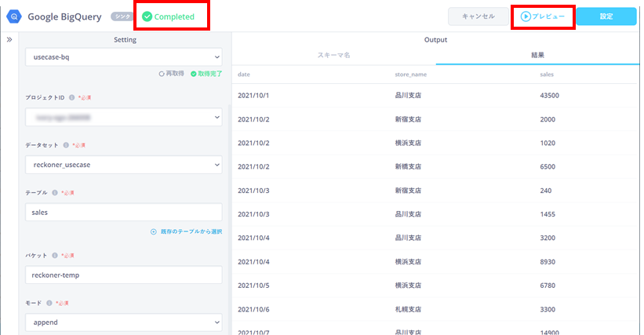Click the sales value 1455

tap(548, 214)
